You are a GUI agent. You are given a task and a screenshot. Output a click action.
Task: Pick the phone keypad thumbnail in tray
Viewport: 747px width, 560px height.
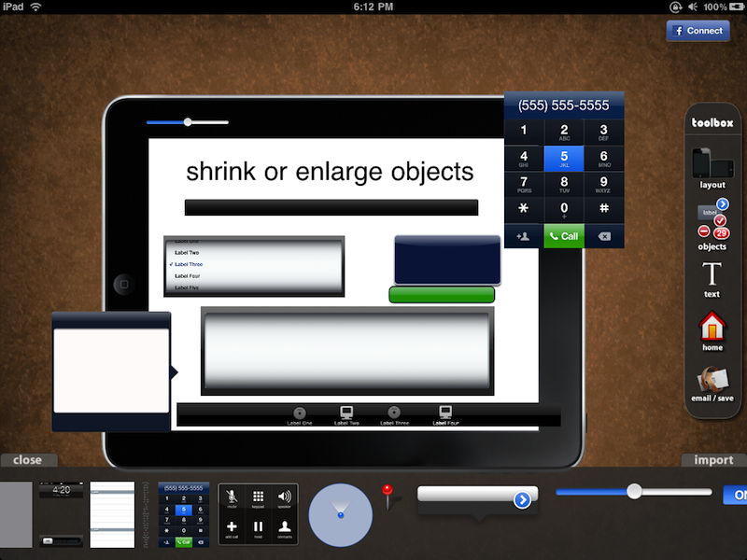point(183,515)
